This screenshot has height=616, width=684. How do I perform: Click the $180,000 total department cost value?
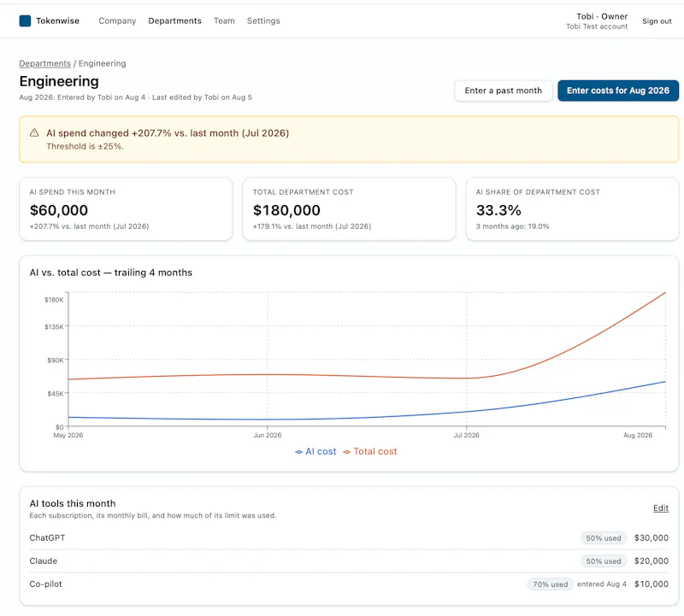coord(286,210)
